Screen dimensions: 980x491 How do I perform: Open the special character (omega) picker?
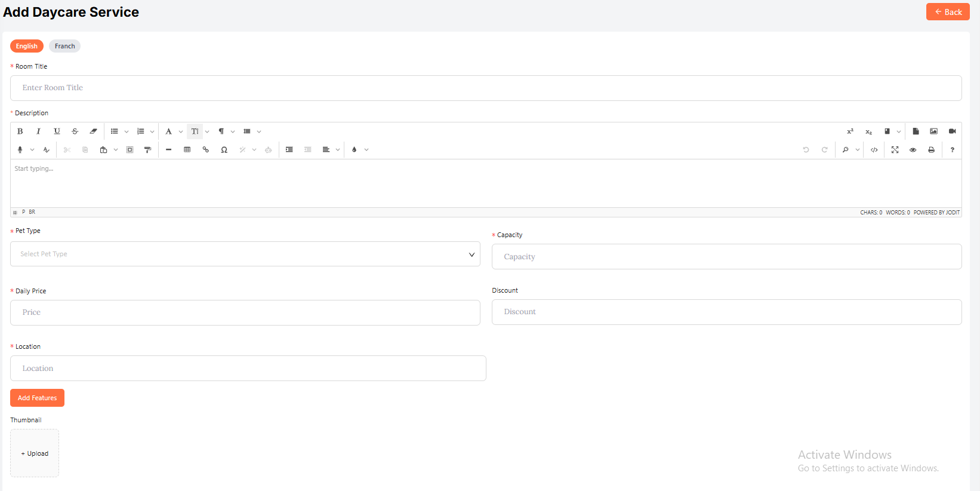(224, 150)
